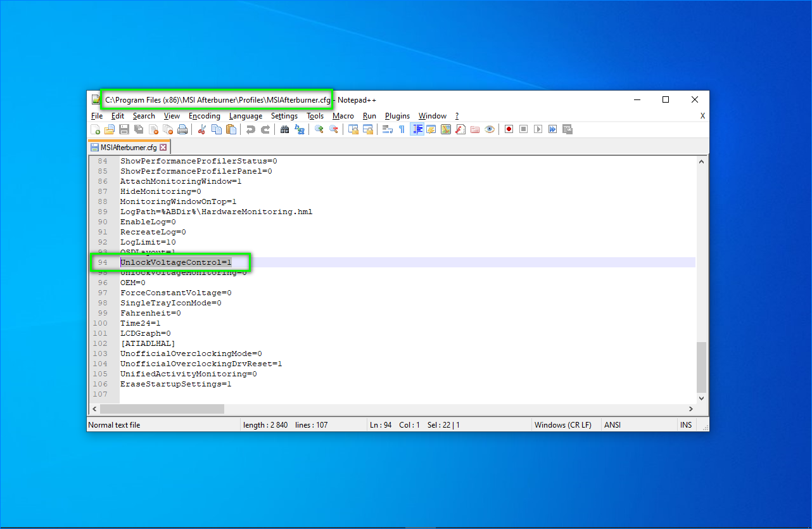Toggle Word Wrap toolbar button

(388, 129)
